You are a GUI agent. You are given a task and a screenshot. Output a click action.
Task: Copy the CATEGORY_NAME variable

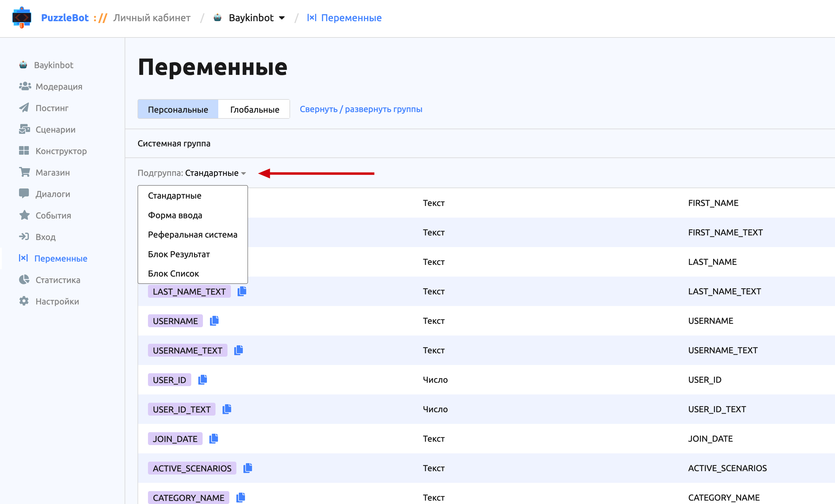[241, 498]
